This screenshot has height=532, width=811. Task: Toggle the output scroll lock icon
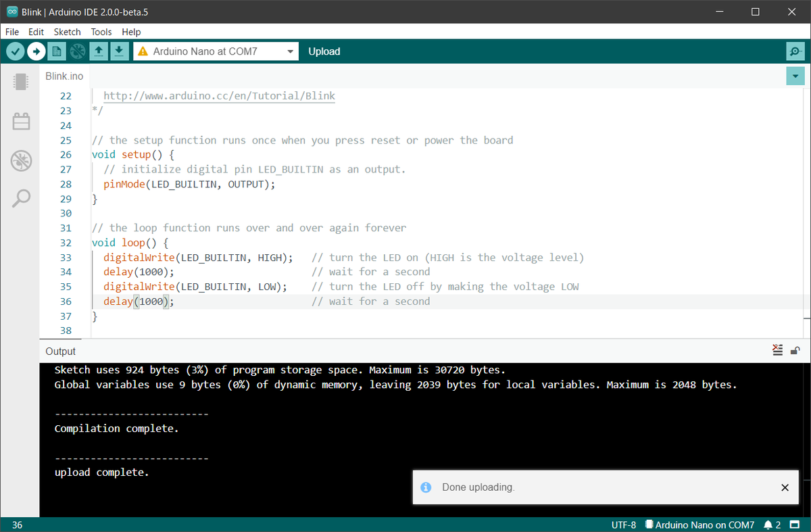[795, 350]
